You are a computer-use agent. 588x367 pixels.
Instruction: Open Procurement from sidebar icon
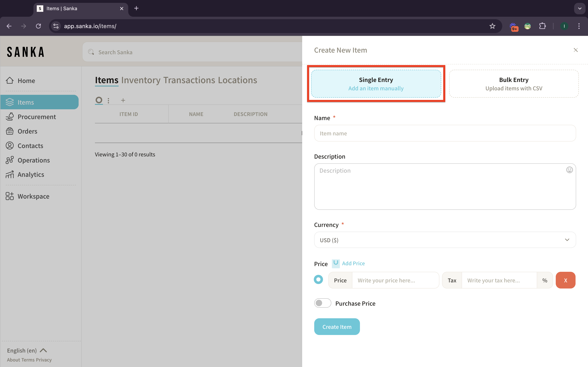(x=10, y=117)
